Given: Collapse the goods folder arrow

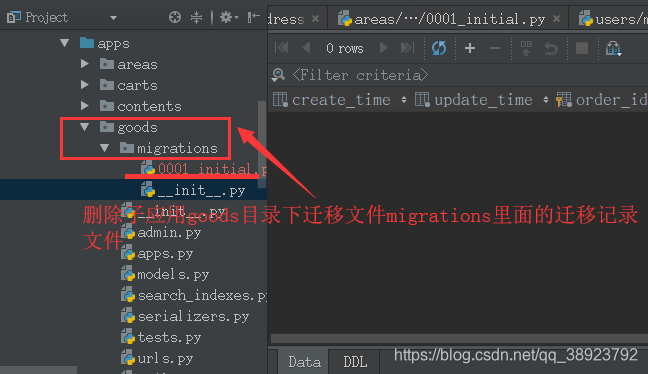Looking at the screenshot, I should pos(85,127).
